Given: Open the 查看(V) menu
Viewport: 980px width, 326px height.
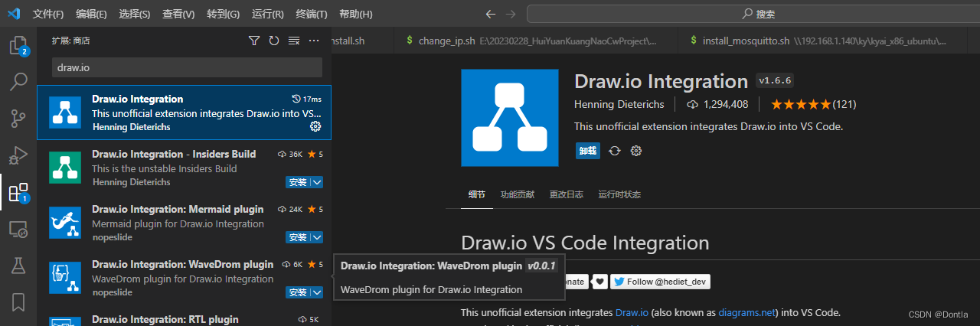Looking at the screenshot, I should click(178, 15).
